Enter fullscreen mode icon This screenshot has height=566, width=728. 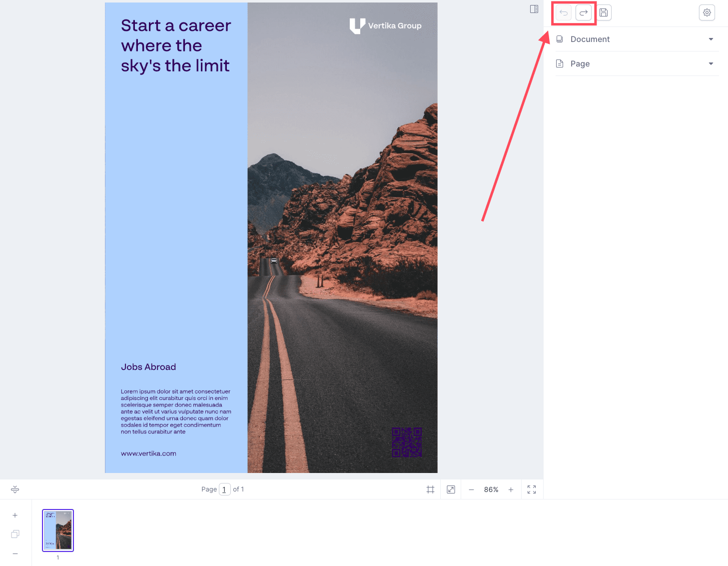[x=532, y=489]
